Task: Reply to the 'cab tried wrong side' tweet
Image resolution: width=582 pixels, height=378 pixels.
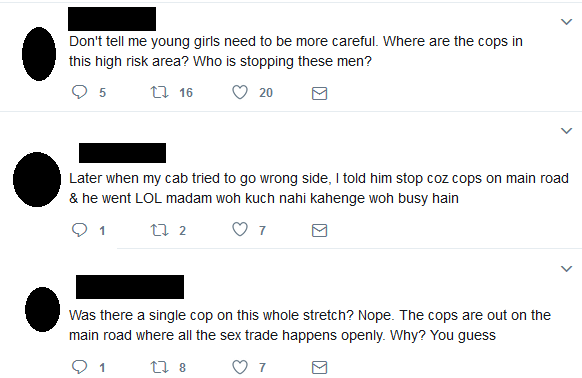Action: tap(79, 230)
